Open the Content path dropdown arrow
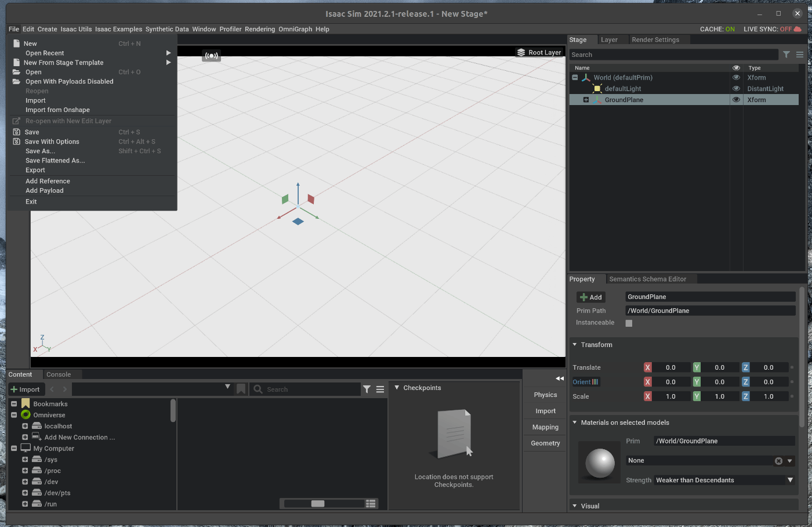This screenshot has width=812, height=527. click(x=227, y=387)
